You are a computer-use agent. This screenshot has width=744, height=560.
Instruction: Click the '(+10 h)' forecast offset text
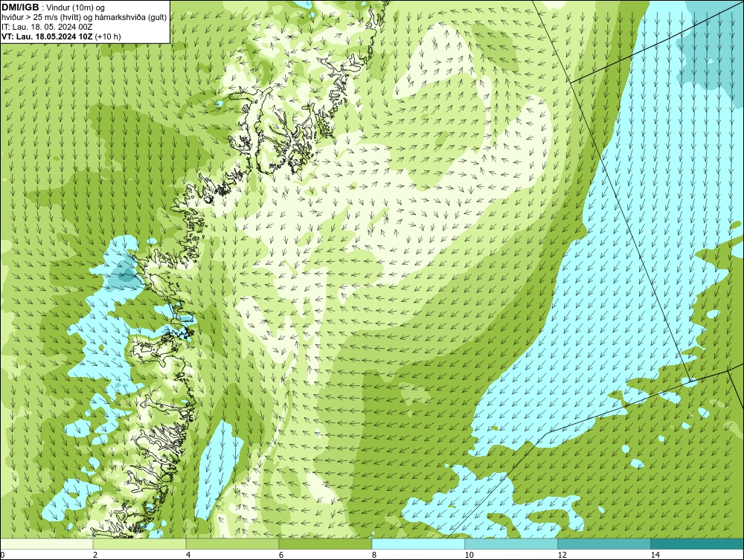[x=108, y=36]
